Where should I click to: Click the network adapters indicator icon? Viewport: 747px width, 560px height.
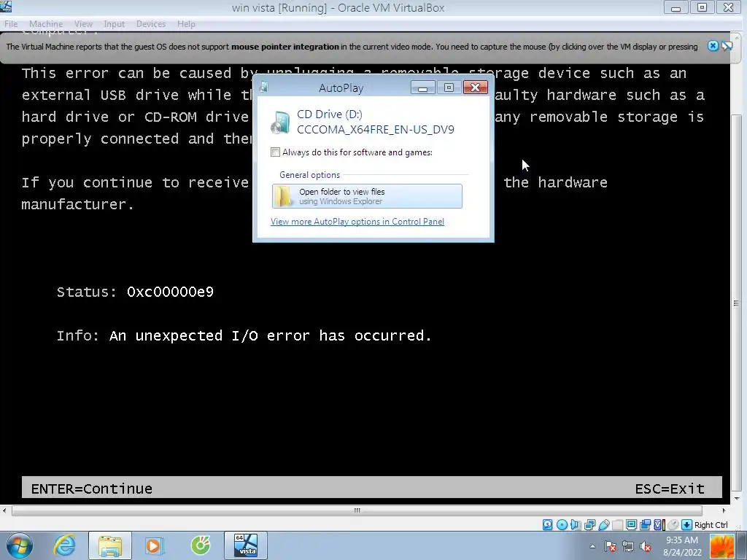tap(589, 525)
